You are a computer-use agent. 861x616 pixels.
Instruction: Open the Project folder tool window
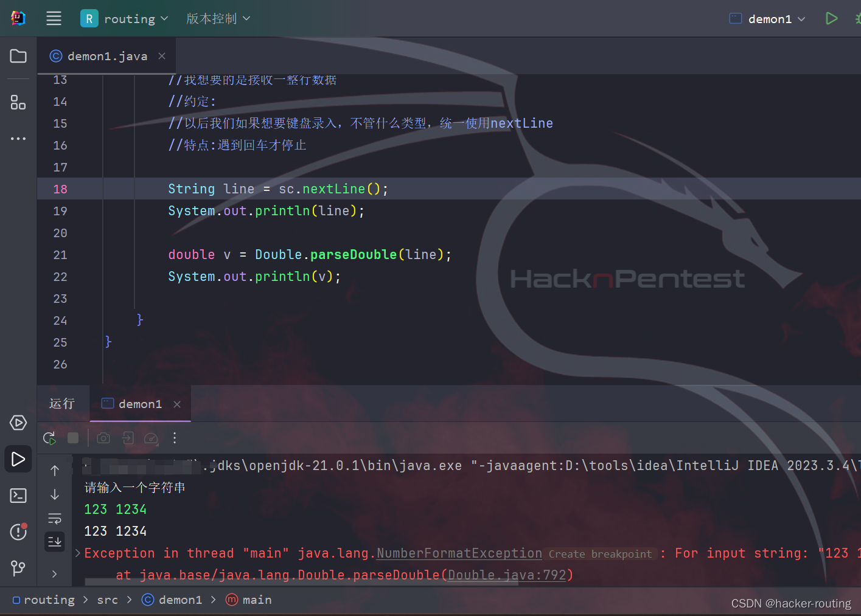18,56
